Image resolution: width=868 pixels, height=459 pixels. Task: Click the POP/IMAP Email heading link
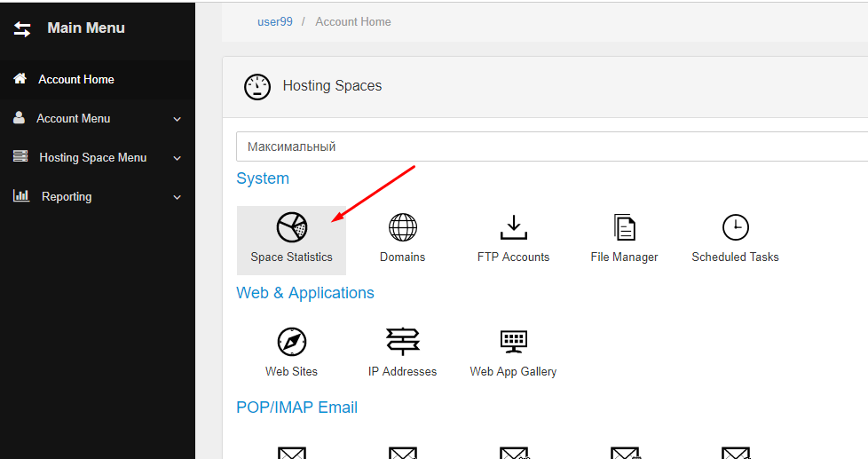click(x=296, y=408)
